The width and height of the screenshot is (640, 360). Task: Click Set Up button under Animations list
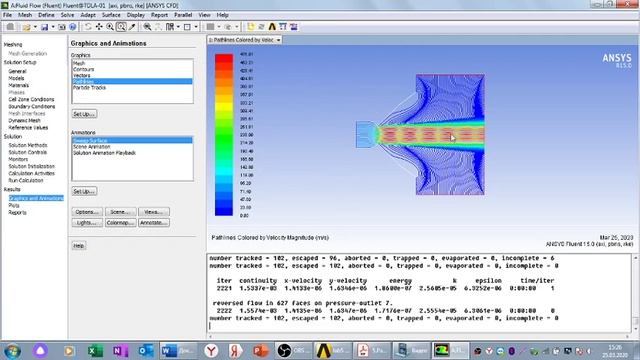[84, 191]
